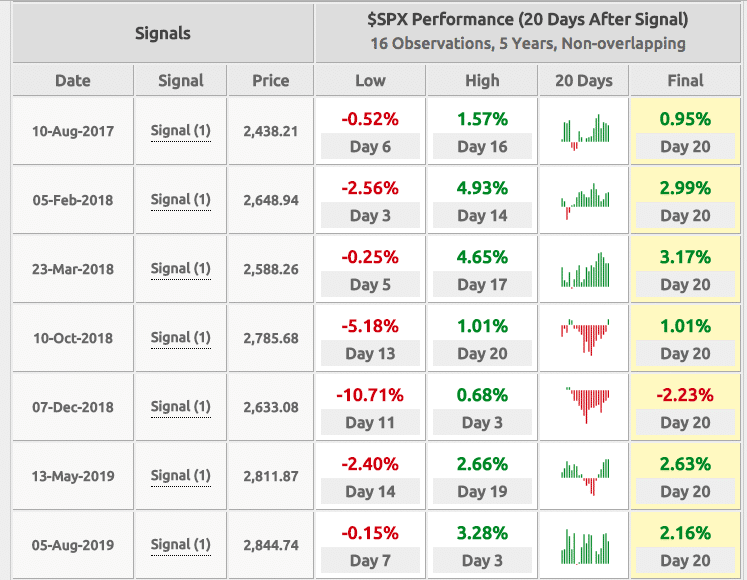This screenshot has height=580, width=747.
Task: Click the 20 Days column header
Action: coord(584,81)
